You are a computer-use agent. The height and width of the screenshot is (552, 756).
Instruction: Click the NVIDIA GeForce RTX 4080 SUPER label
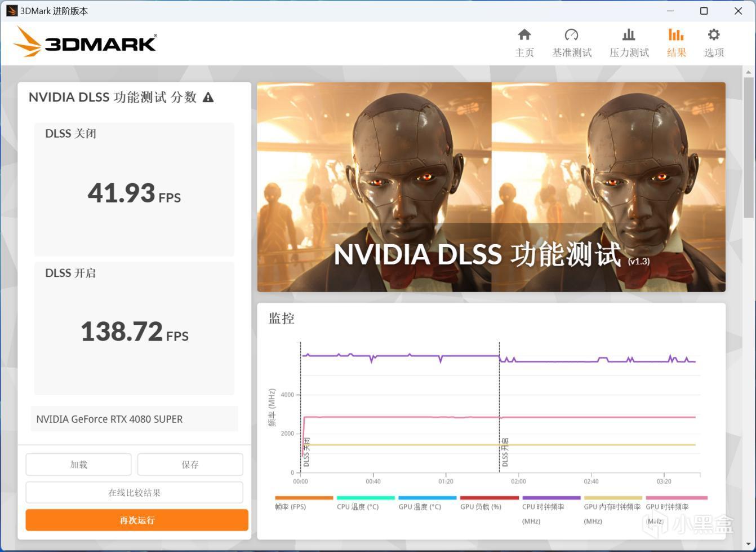click(109, 419)
